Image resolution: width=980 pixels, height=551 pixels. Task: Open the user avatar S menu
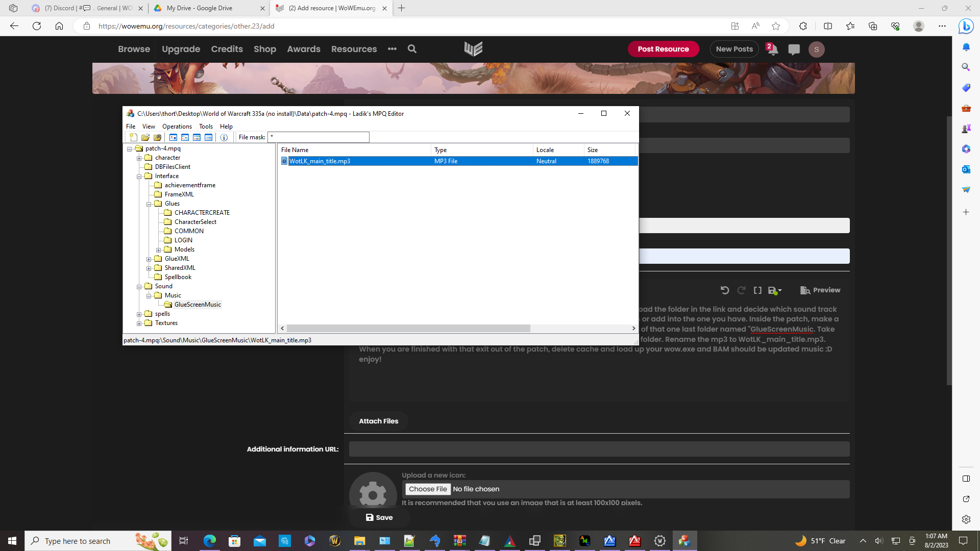coord(817,49)
